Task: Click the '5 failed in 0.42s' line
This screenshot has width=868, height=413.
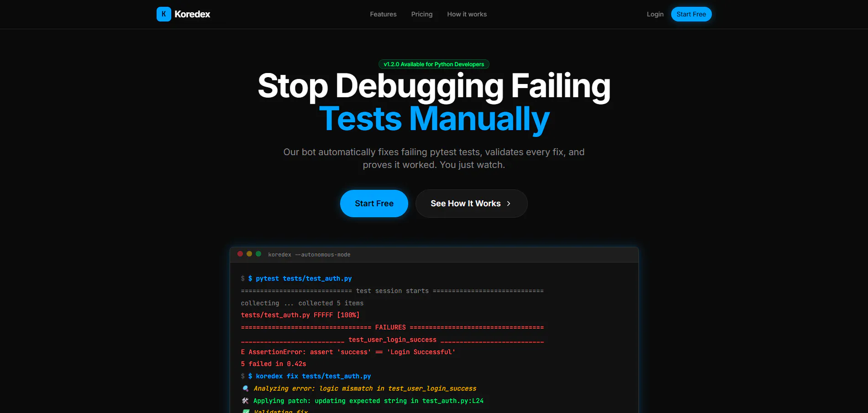Action: point(274,364)
